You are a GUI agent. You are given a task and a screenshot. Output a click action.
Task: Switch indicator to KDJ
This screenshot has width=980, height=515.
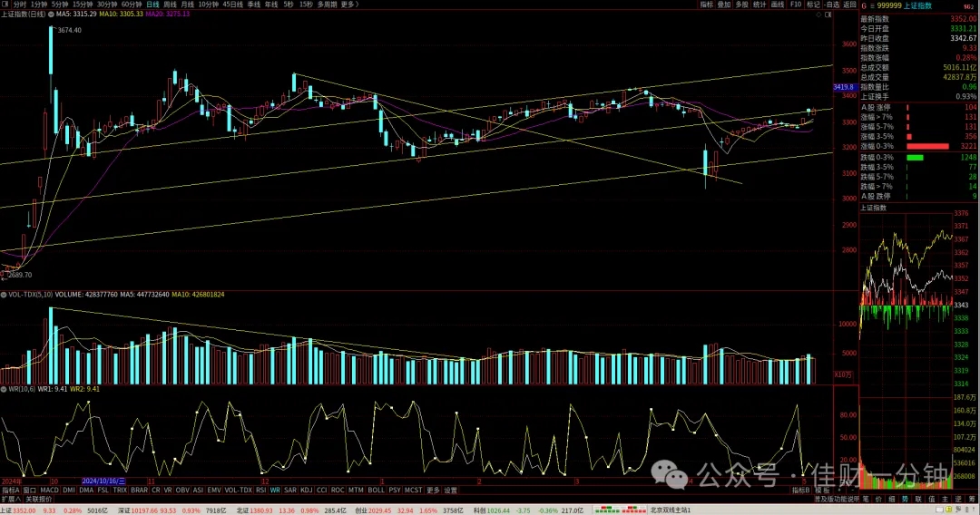[307, 491]
